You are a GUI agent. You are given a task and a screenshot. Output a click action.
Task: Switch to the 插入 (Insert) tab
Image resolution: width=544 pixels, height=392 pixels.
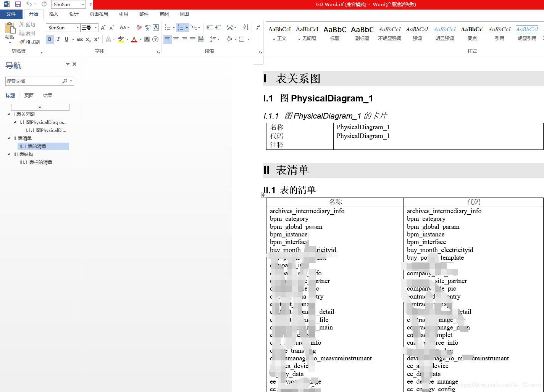coord(54,14)
